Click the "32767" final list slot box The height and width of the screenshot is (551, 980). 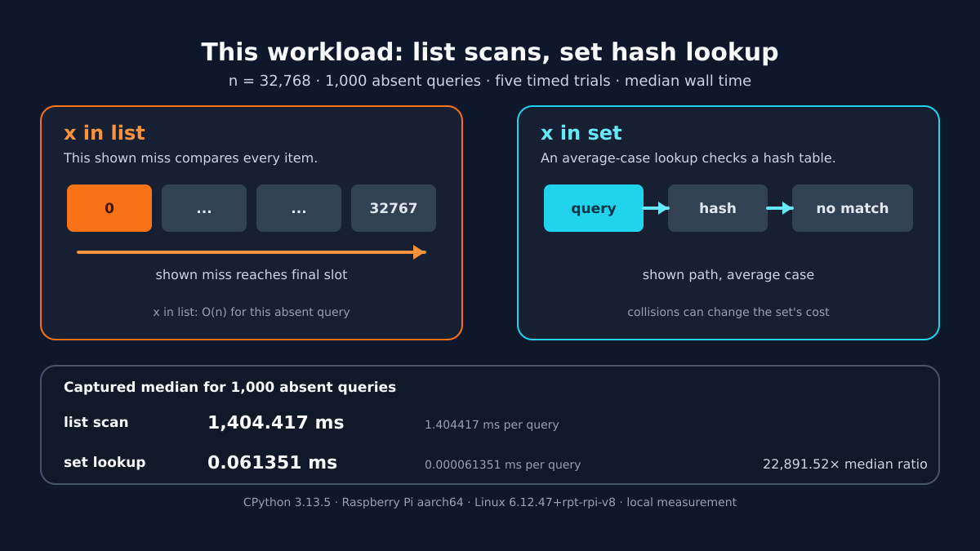(x=394, y=208)
